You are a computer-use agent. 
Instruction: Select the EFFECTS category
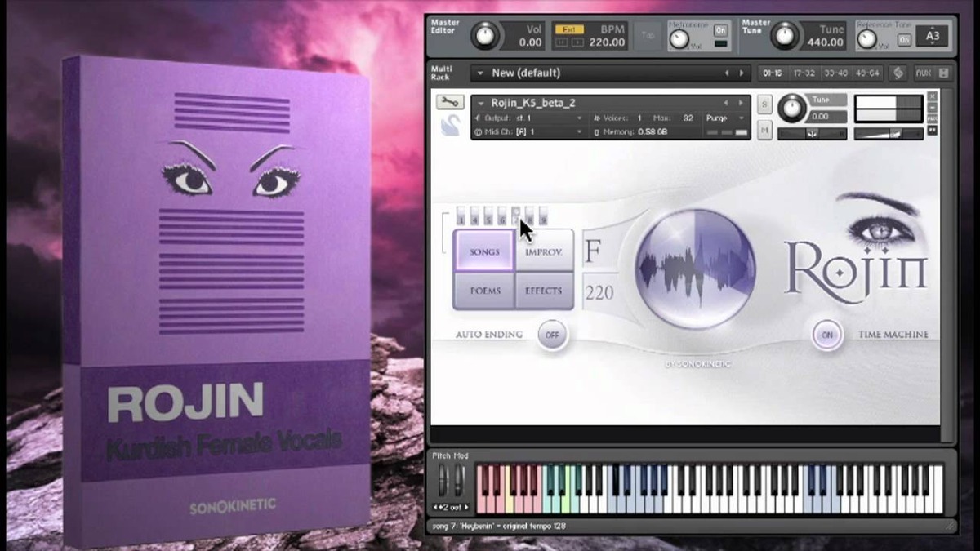tap(544, 291)
